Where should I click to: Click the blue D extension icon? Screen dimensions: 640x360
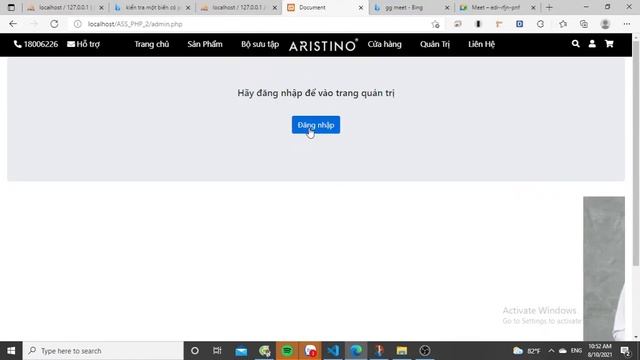(x=520, y=24)
